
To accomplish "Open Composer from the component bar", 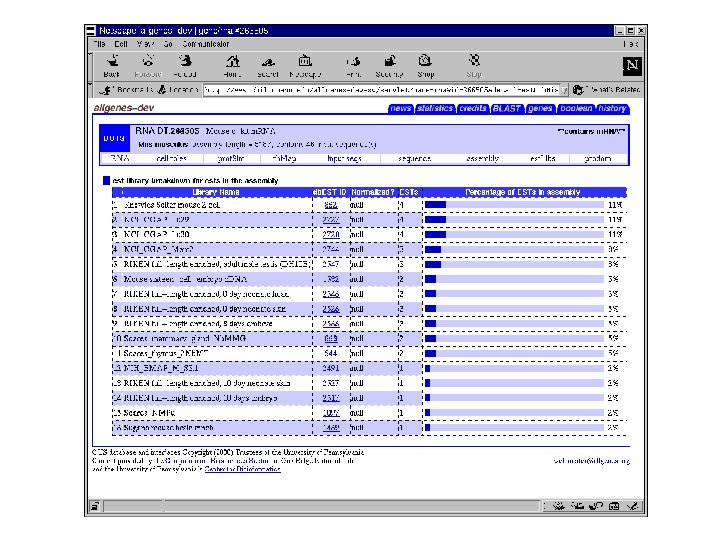I will pos(632,506).
